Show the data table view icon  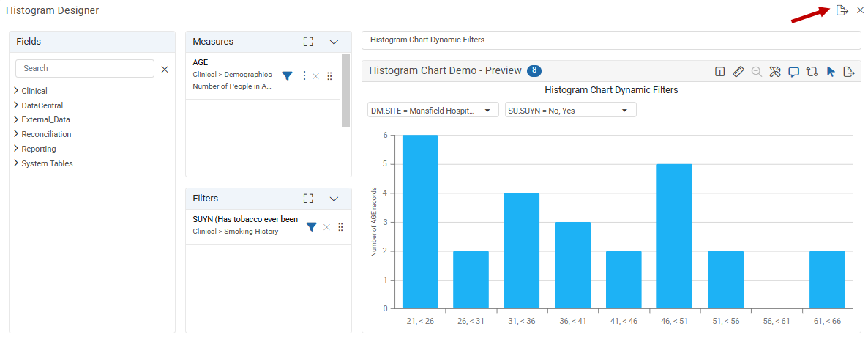719,72
